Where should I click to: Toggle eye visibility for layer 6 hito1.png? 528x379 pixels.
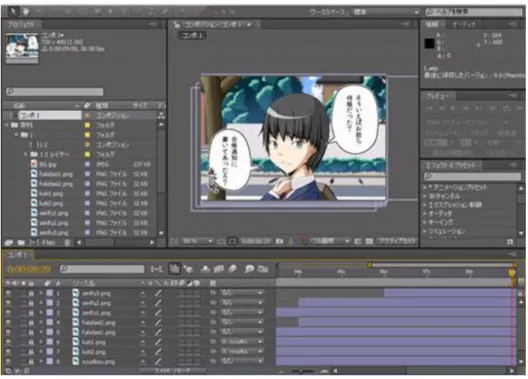(8, 342)
